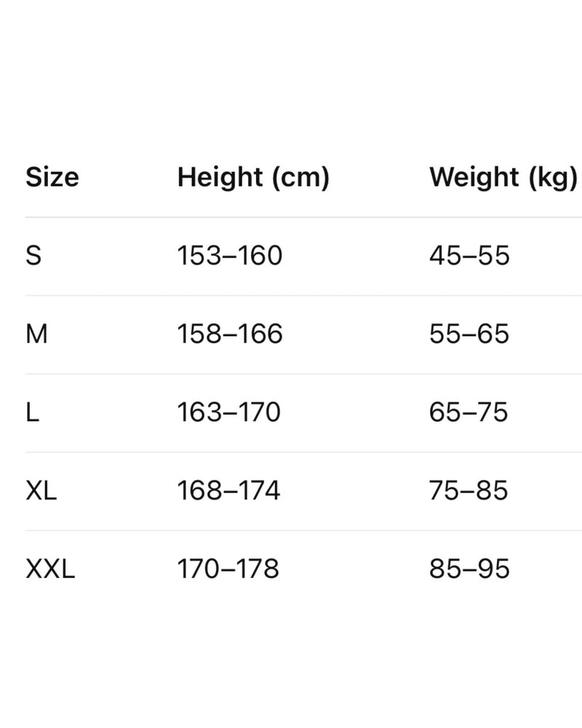This screenshot has height=728, width=582.
Task: Click the word Weight in the header
Action: pyautogui.click(x=474, y=177)
